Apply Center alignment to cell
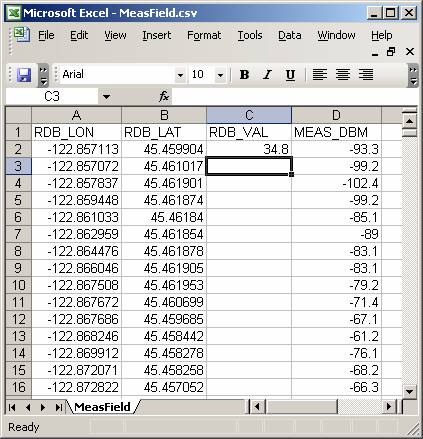The width and height of the screenshot is (423, 439). (343, 75)
